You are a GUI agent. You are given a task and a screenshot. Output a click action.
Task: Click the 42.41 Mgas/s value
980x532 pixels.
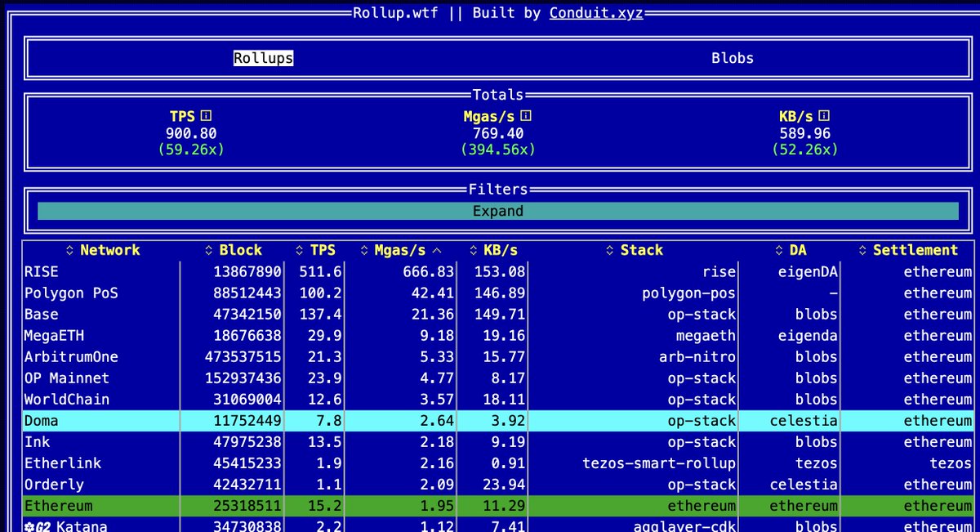coord(433,293)
